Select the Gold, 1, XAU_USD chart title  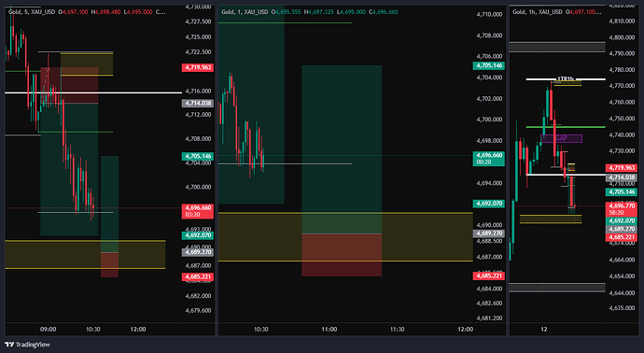point(245,12)
